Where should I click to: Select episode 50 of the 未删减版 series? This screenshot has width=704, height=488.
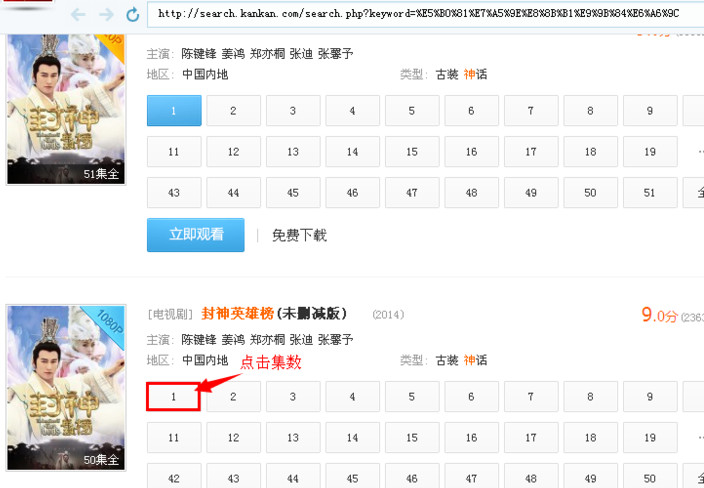click(650, 478)
